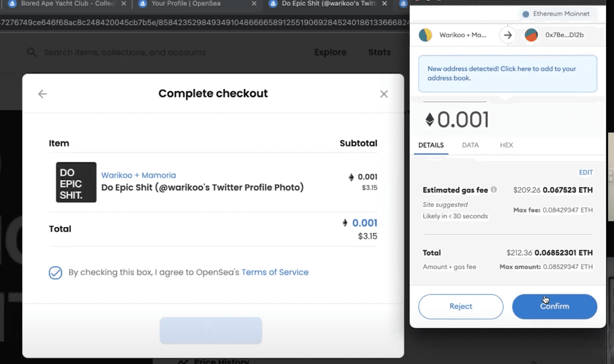Uncheck the Terms of Service agreement checkbox
This screenshot has width=614, height=364.
[55, 273]
